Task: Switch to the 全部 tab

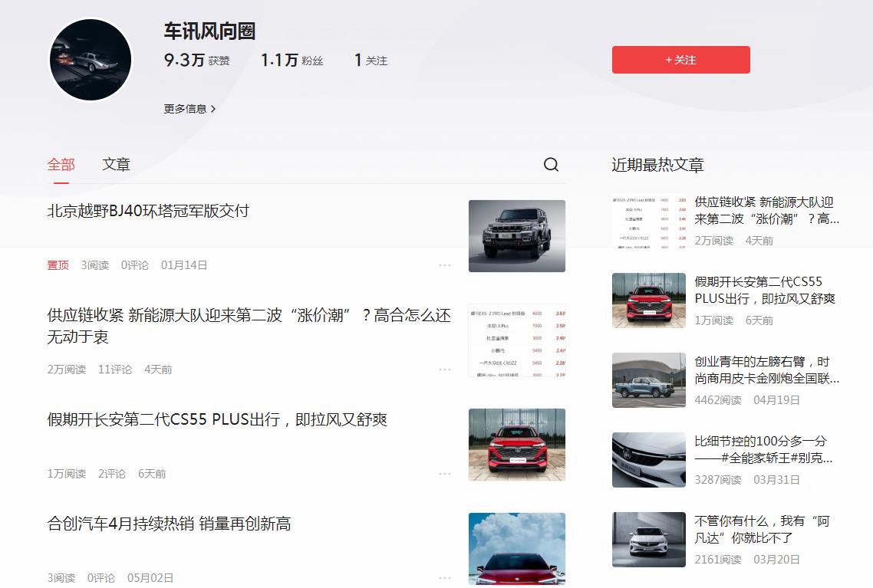Action: click(61, 165)
